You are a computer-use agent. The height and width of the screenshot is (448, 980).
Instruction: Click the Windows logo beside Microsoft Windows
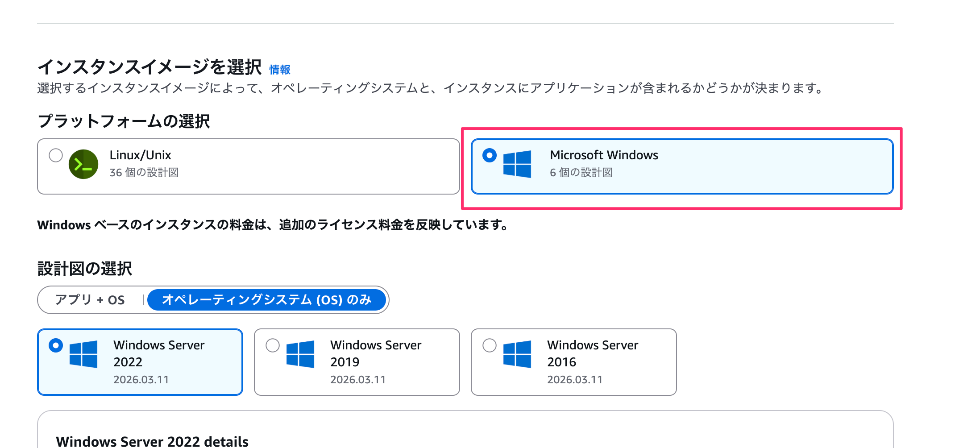point(517,164)
